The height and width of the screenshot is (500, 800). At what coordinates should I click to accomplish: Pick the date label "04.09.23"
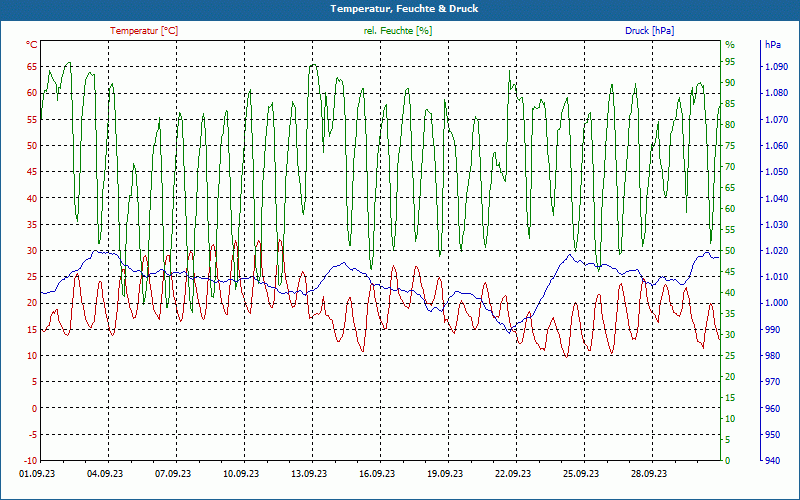[x=105, y=473]
